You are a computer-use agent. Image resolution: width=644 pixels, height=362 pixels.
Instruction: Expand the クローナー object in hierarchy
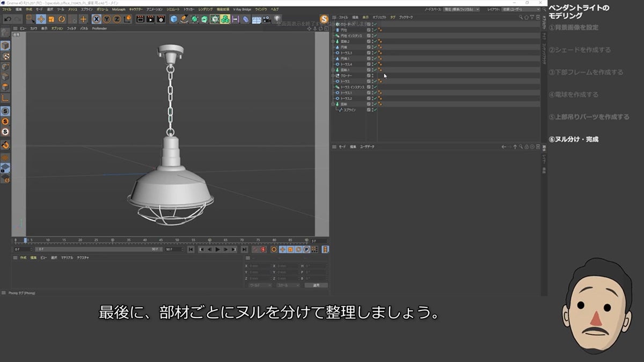tap(333, 76)
